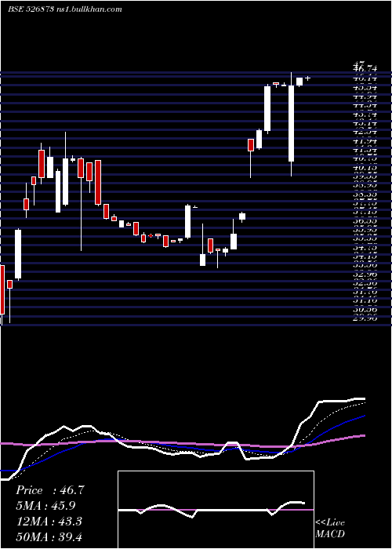Click the 30.56 price axis label
Viewport: 392px width, 549px height.
[x=365, y=309]
